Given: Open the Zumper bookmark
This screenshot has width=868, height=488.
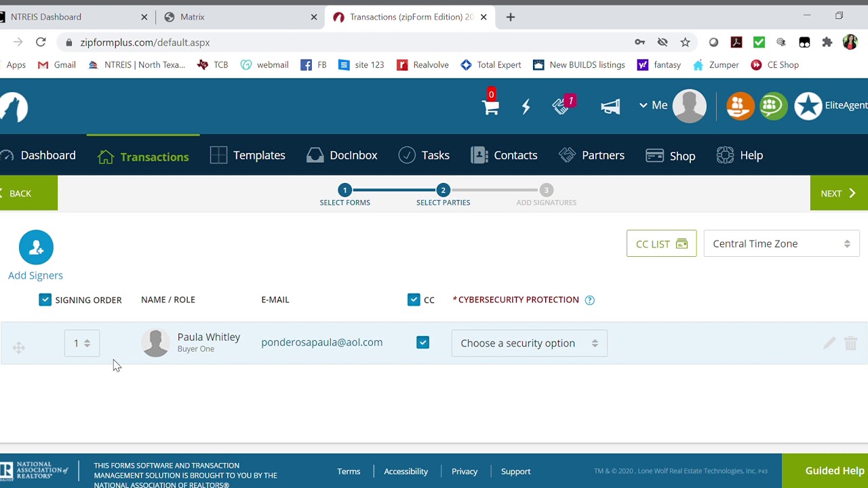Looking at the screenshot, I should coord(716,65).
